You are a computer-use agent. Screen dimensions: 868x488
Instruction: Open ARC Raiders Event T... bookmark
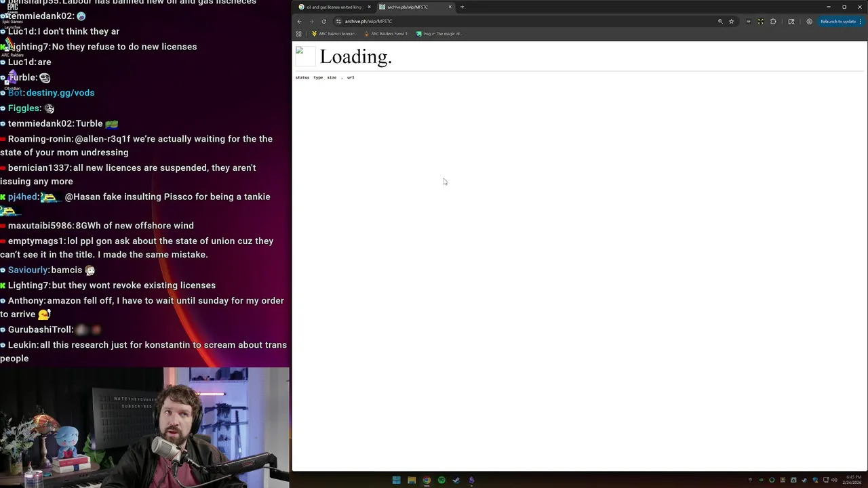(x=387, y=34)
